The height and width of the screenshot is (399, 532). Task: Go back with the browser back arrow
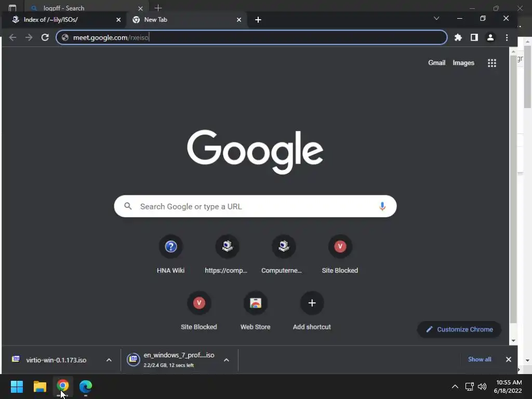12,37
